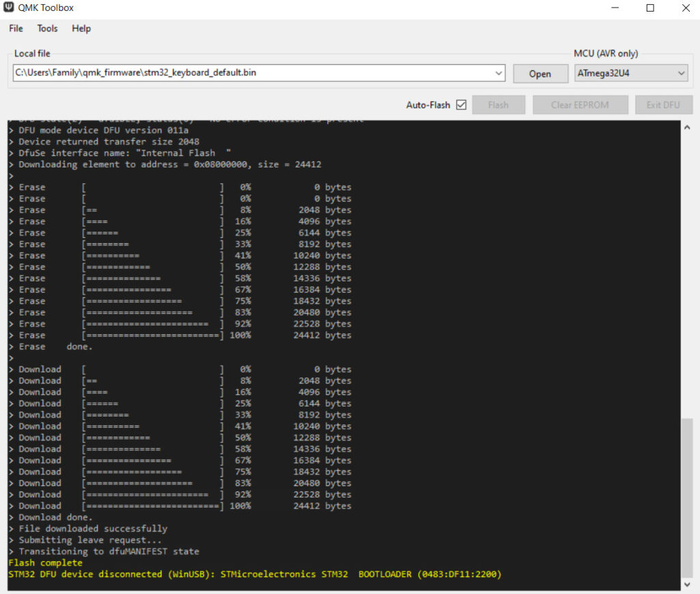Maximize the QMK Toolbox window
The width and height of the screenshot is (700, 594).
click(x=650, y=8)
